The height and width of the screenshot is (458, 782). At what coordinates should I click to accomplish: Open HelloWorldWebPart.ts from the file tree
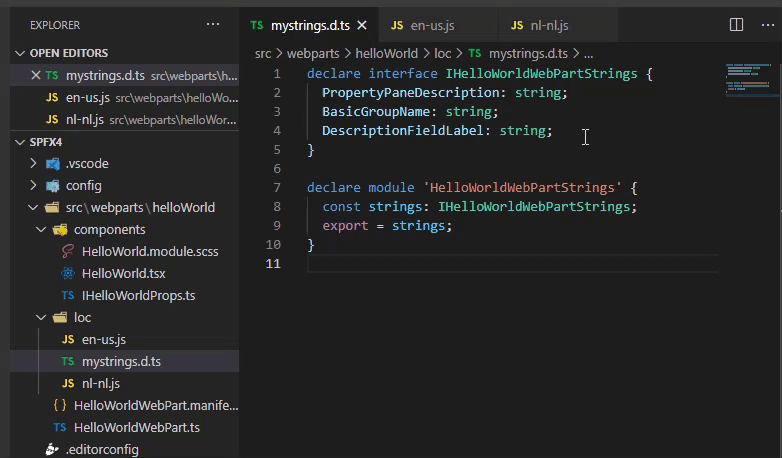pos(136,427)
